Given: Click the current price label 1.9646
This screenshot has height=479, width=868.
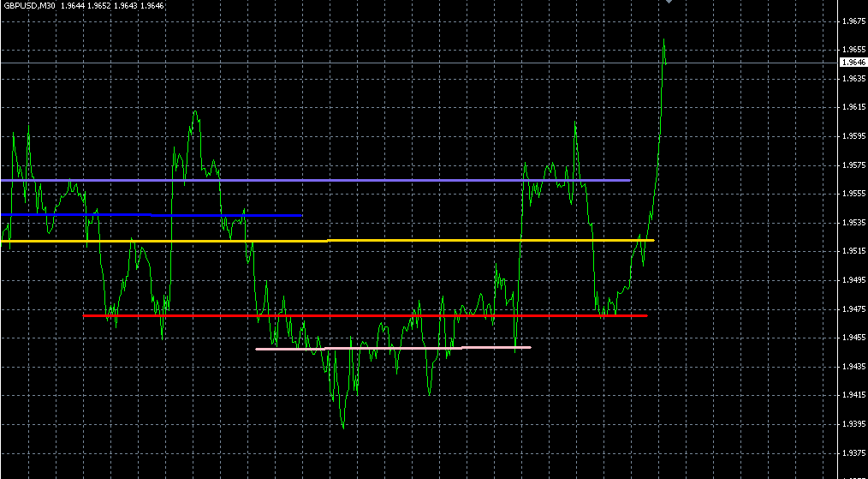Looking at the screenshot, I should coord(853,63).
